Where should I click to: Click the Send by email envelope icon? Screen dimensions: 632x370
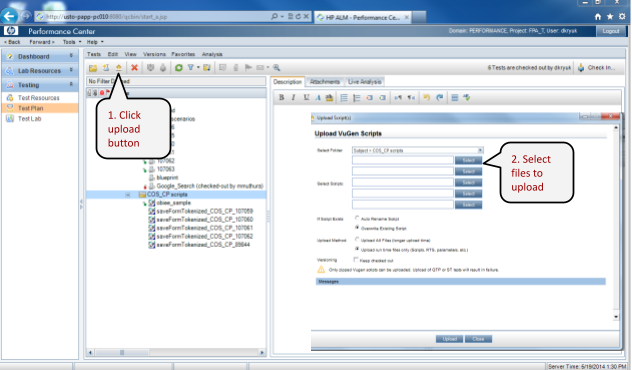coord(260,67)
